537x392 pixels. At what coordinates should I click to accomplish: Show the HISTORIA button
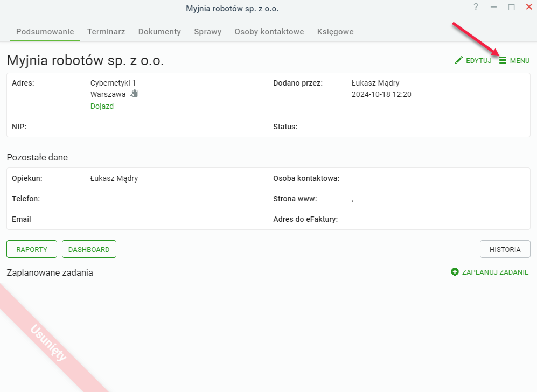505,249
